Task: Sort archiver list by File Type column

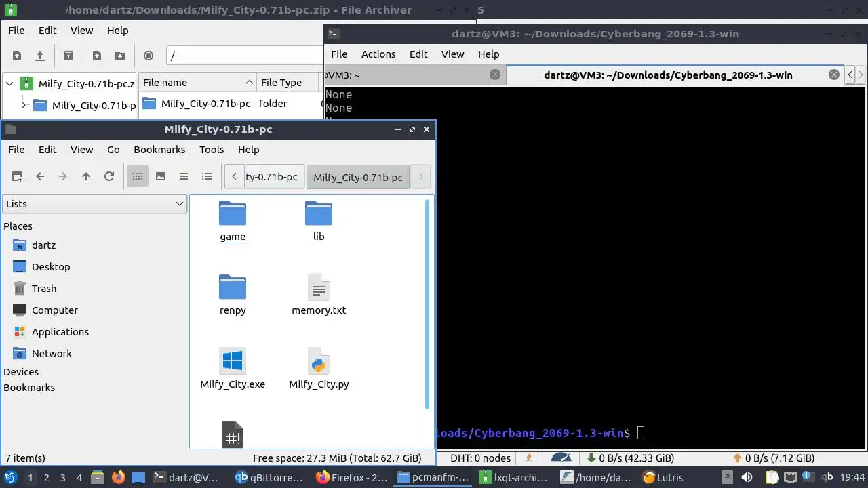Action: point(288,83)
